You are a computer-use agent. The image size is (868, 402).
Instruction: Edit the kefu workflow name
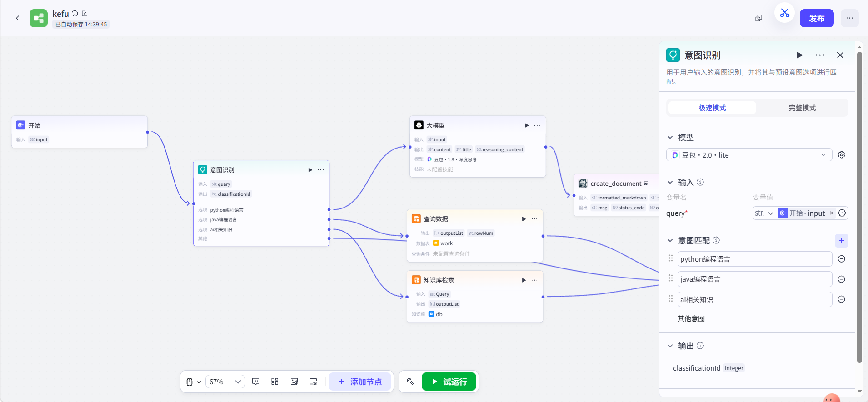[x=85, y=14]
